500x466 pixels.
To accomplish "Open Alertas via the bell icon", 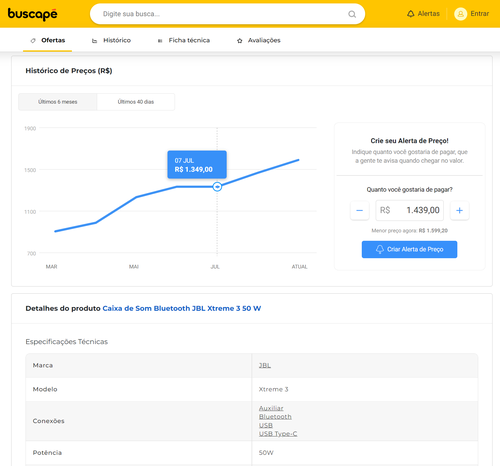I will [x=411, y=14].
